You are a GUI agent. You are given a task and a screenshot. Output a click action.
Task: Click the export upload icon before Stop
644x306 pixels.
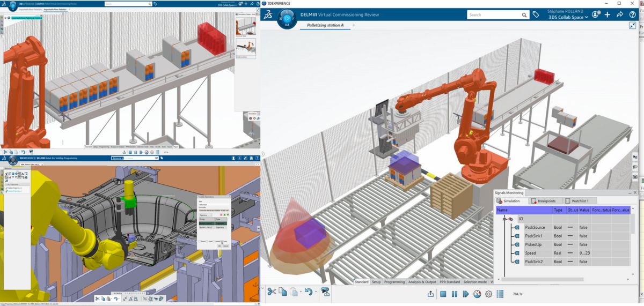(x=430, y=294)
